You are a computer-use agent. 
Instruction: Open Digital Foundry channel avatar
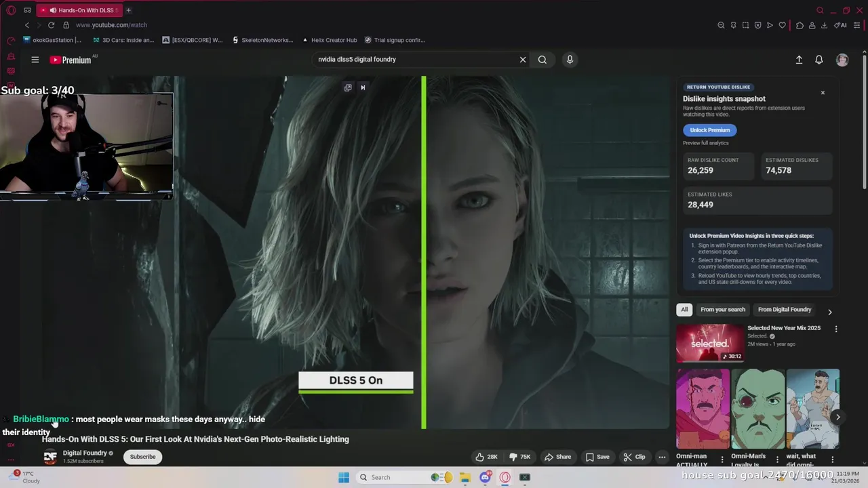click(50, 457)
